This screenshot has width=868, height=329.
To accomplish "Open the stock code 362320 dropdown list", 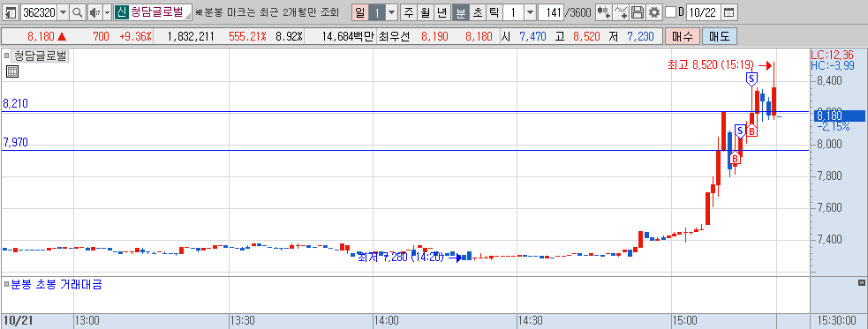I will coord(63,12).
